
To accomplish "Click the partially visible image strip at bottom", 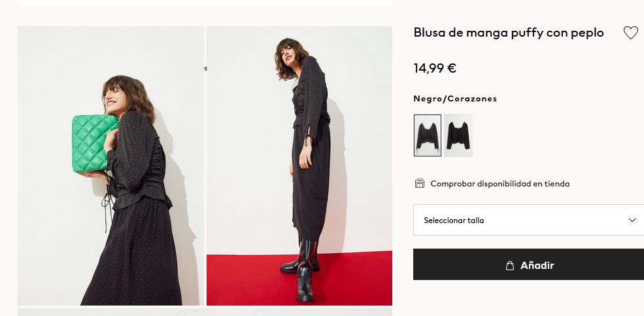I will tap(205, 312).
